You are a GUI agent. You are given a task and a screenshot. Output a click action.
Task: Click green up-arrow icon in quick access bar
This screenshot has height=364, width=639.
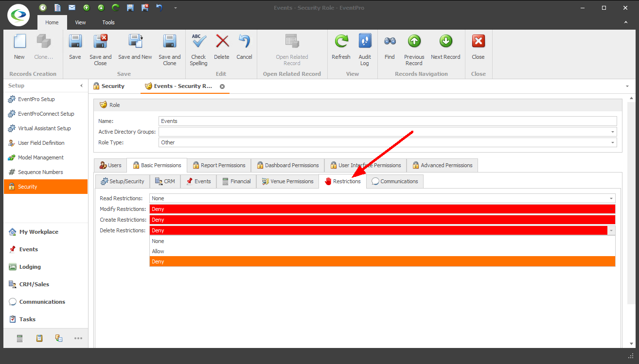pyautogui.click(x=87, y=8)
